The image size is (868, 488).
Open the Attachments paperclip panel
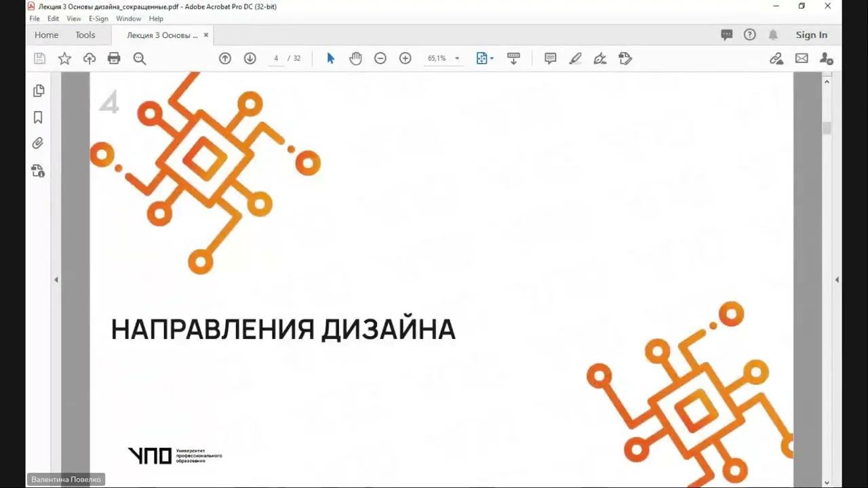pos(38,143)
